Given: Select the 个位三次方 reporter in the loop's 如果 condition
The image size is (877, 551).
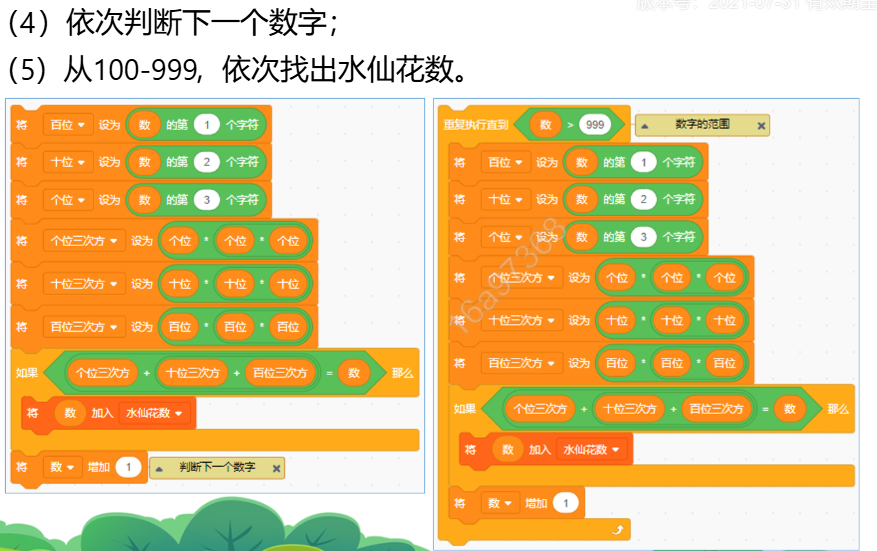Looking at the screenshot, I should click(540, 409).
